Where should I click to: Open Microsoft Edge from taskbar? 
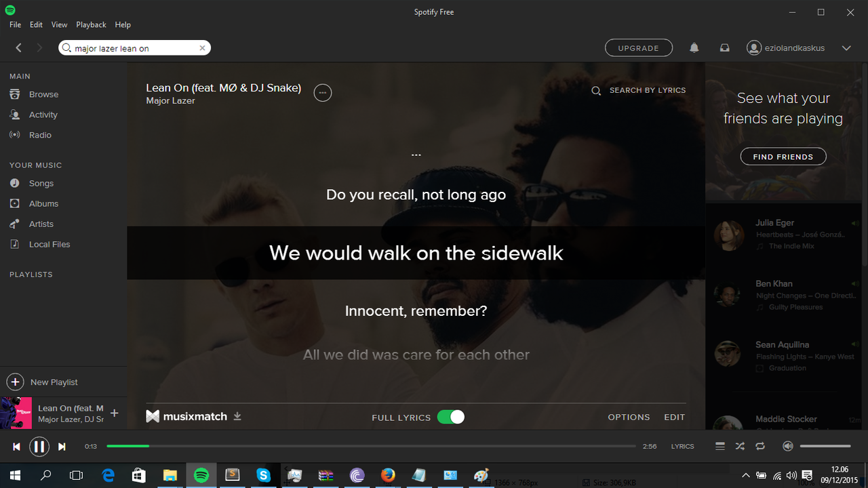tap(108, 476)
